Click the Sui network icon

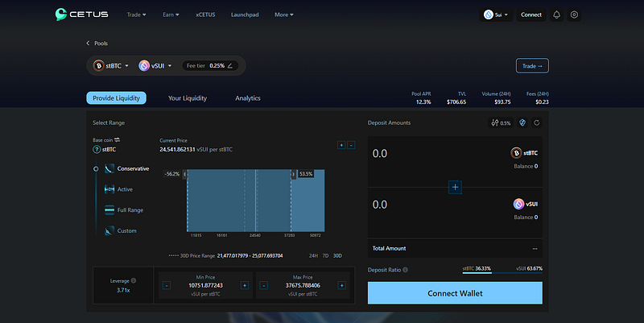[488, 14]
